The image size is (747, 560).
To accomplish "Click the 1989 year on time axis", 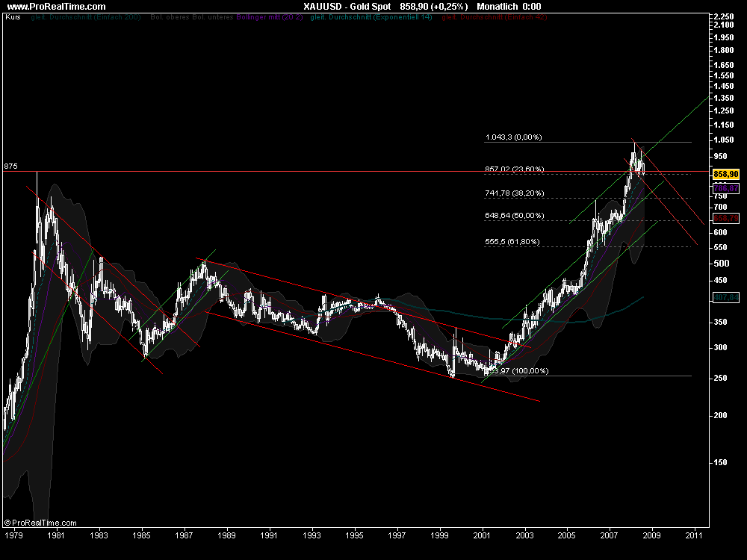I will pyautogui.click(x=226, y=535).
